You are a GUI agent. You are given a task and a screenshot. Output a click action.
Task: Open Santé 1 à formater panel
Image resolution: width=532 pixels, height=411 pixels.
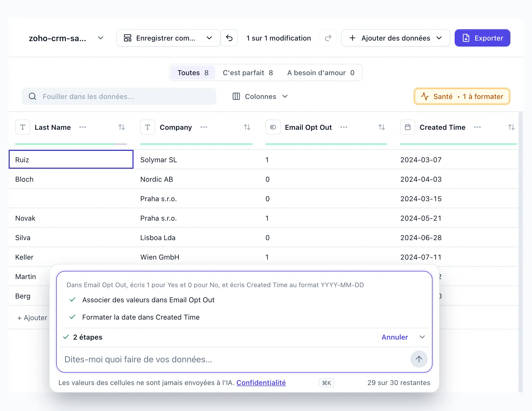(x=462, y=96)
